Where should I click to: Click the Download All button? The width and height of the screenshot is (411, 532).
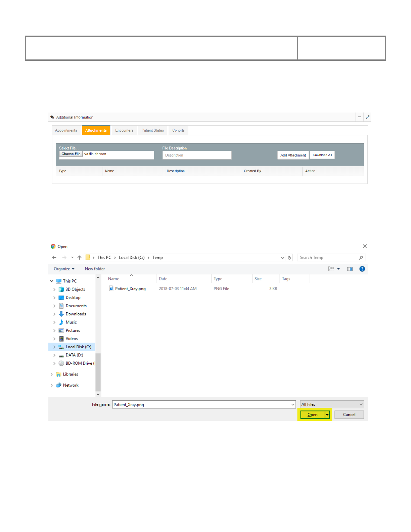point(322,155)
